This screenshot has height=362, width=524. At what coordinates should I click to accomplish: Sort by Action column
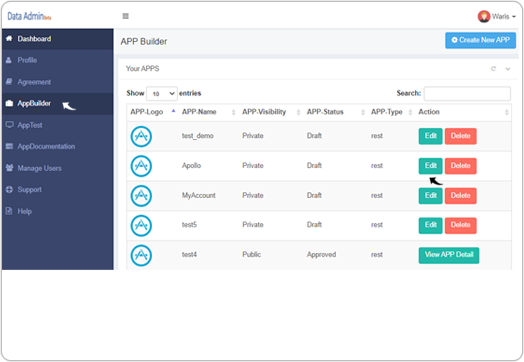click(463, 112)
